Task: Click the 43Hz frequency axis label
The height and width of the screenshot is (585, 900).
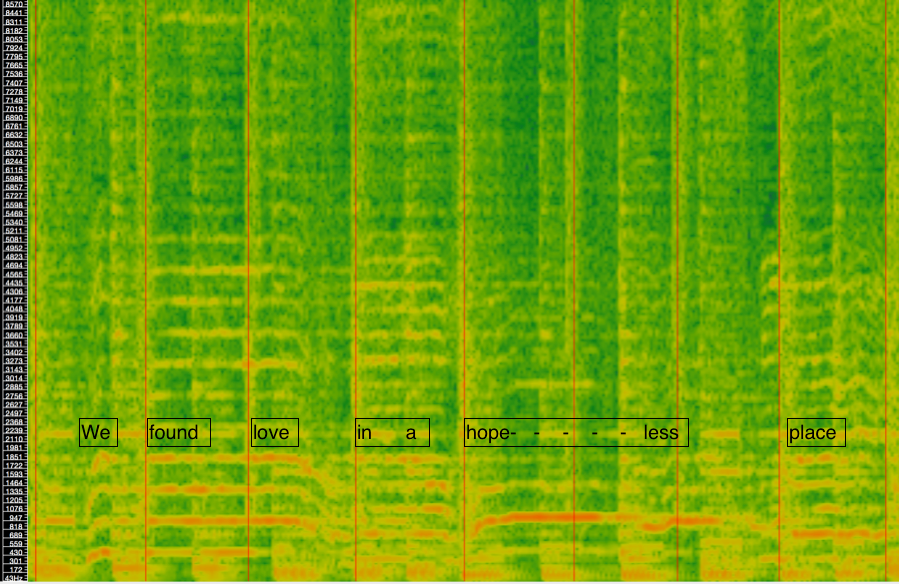Action: 13,578
